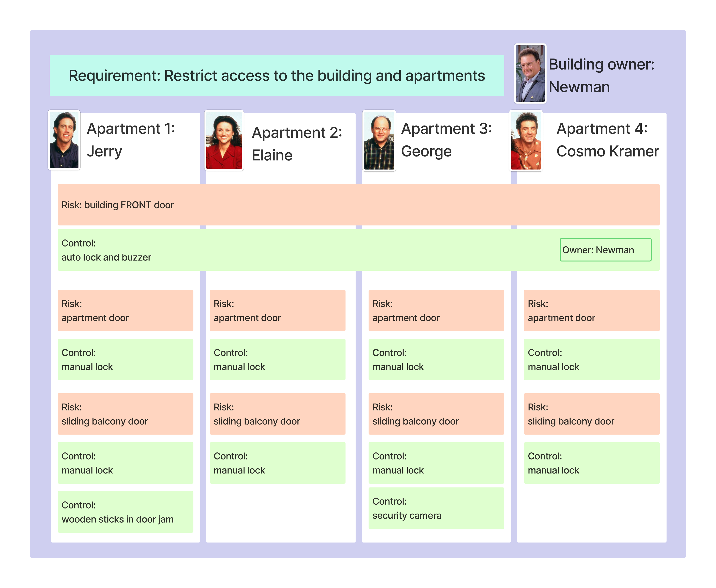Screen dimensions: 716x588
Task: Click the 'Owner: Newman' tag
Action: coord(605,250)
